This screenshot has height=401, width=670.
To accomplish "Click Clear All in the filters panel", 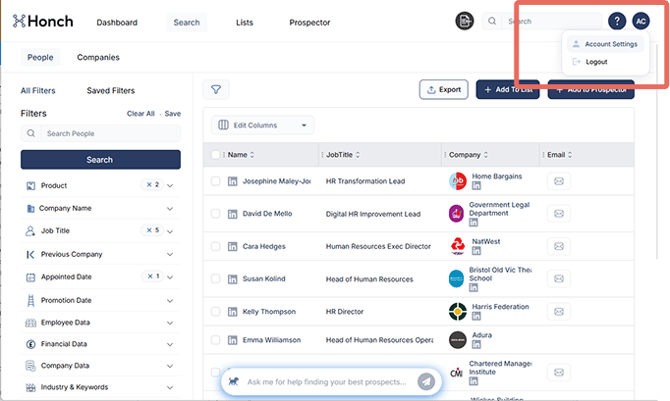I will tap(140, 114).
